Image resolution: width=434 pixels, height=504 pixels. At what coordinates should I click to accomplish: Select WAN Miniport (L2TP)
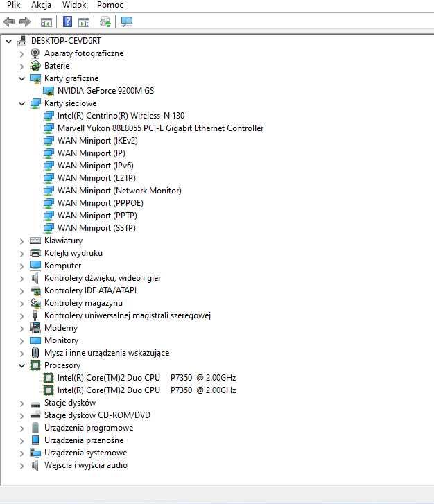(96, 178)
